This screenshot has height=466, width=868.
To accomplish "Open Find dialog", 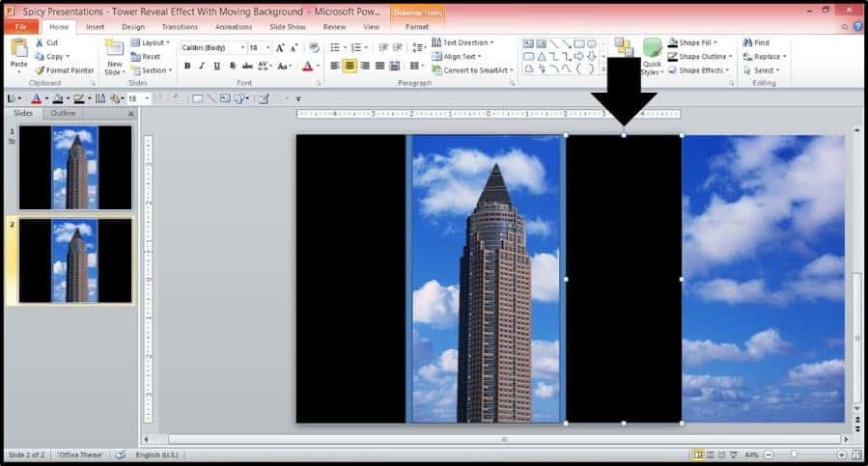I will coord(757,42).
